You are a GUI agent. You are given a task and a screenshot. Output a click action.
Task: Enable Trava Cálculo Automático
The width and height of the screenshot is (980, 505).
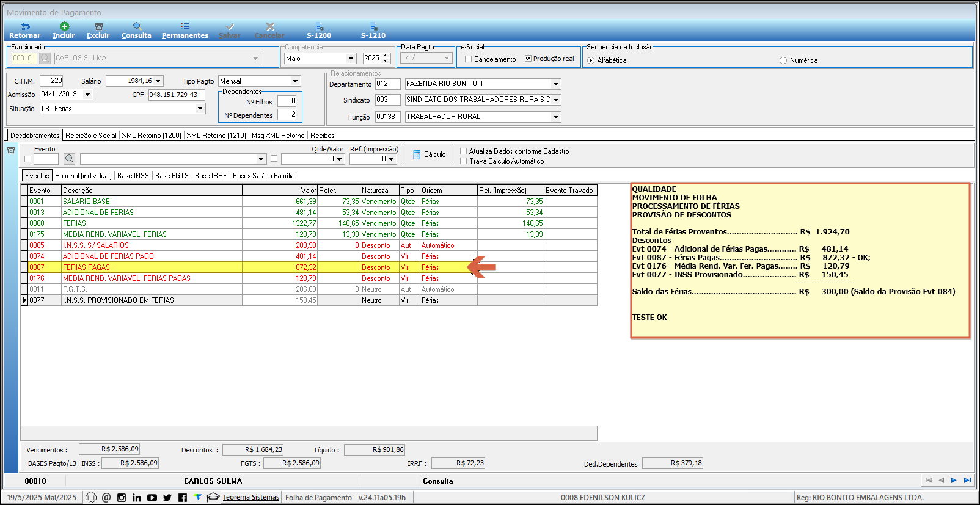pyautogui.click(x=464, y=161)
